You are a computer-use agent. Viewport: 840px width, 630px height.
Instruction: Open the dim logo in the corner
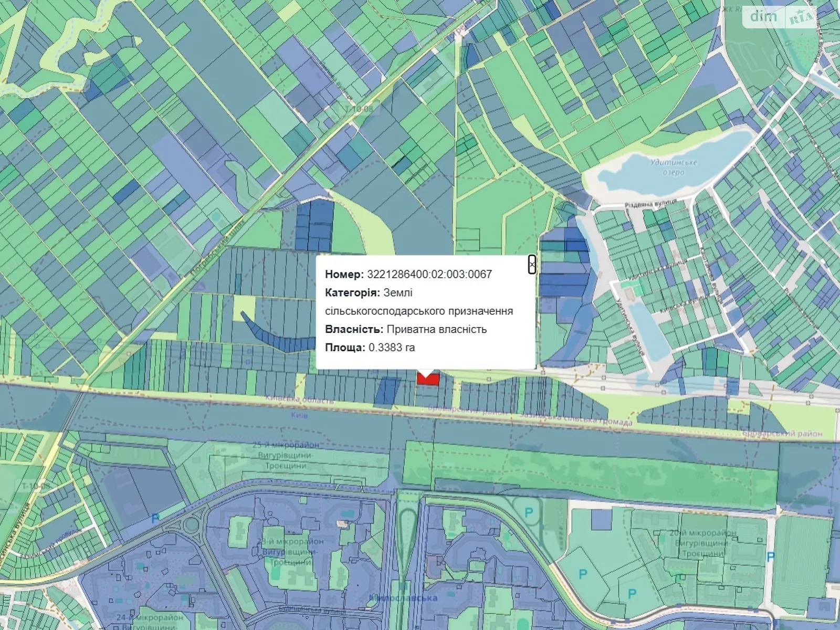point(763,16)
